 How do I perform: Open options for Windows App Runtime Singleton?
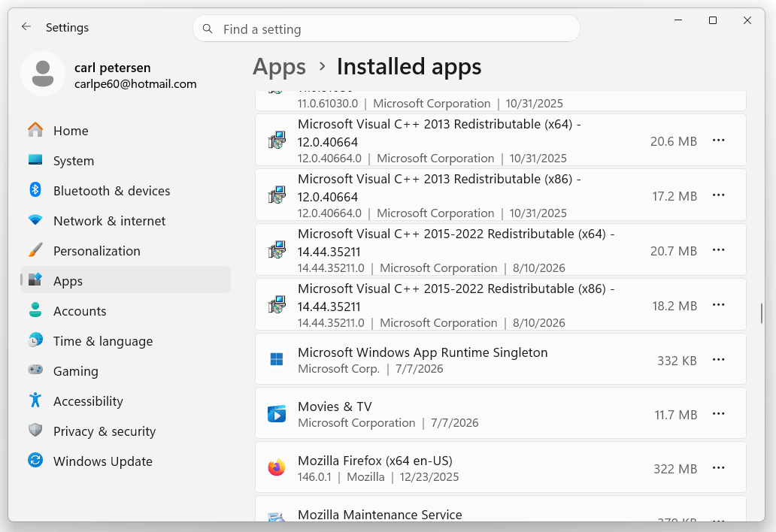[x=719, y=359]
